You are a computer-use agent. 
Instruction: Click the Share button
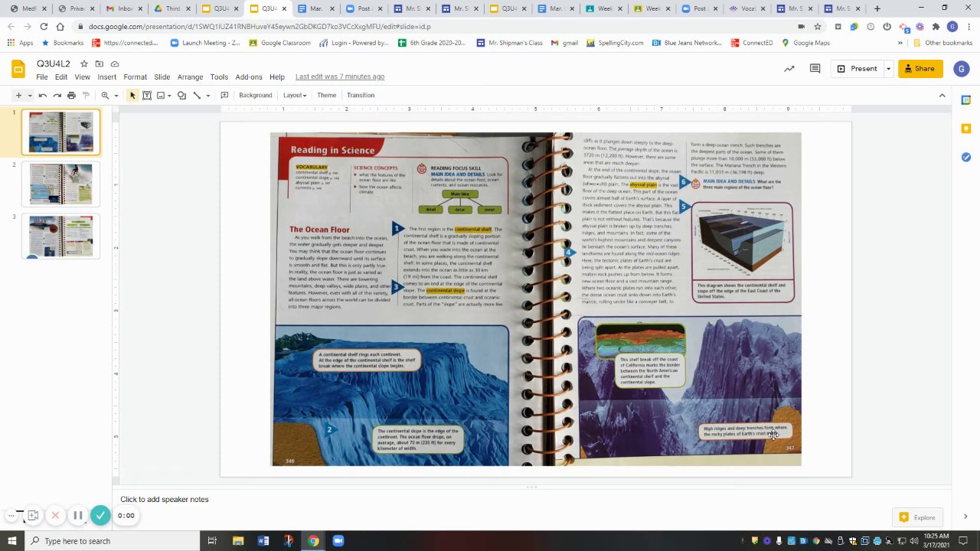click(920, 69)
